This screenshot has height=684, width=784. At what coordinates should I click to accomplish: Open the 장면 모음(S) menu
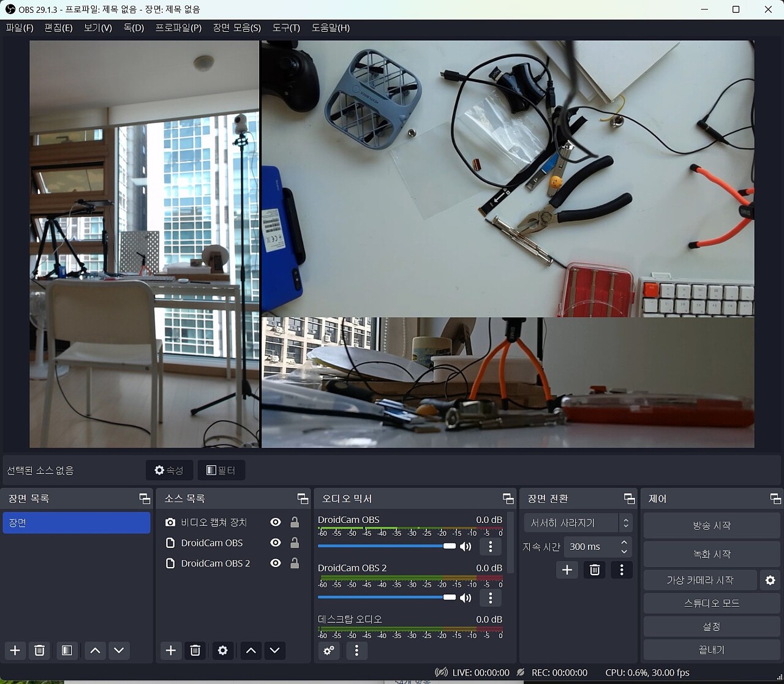pyautogui.click(x=236, y=28)
